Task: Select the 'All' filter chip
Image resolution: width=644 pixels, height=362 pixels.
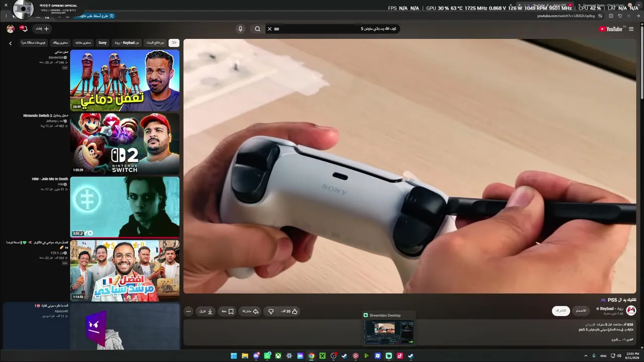Action: point(174,43)
